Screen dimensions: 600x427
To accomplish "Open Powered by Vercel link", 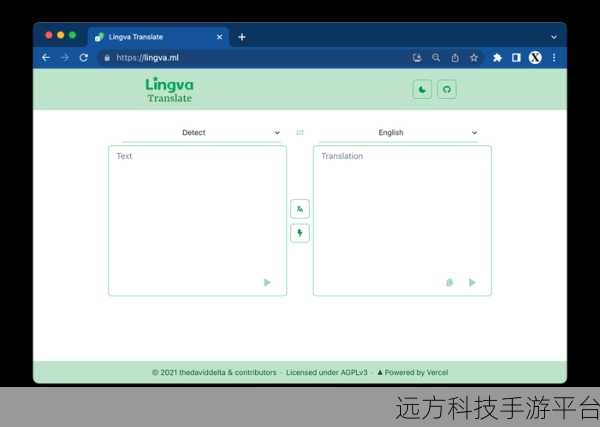I will click(412, 372).
